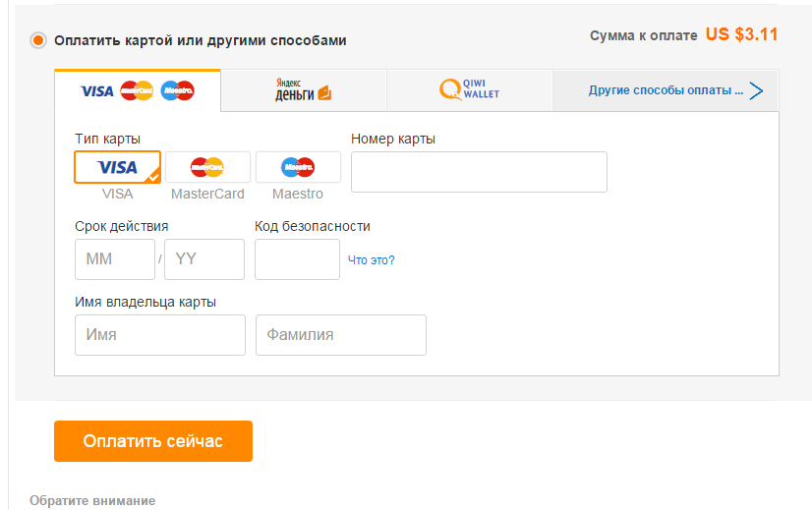Click the 'Оплатить сейчас' button
This screenshot has height=510, width=812.
pyautogui.click(x=153, y=441)
